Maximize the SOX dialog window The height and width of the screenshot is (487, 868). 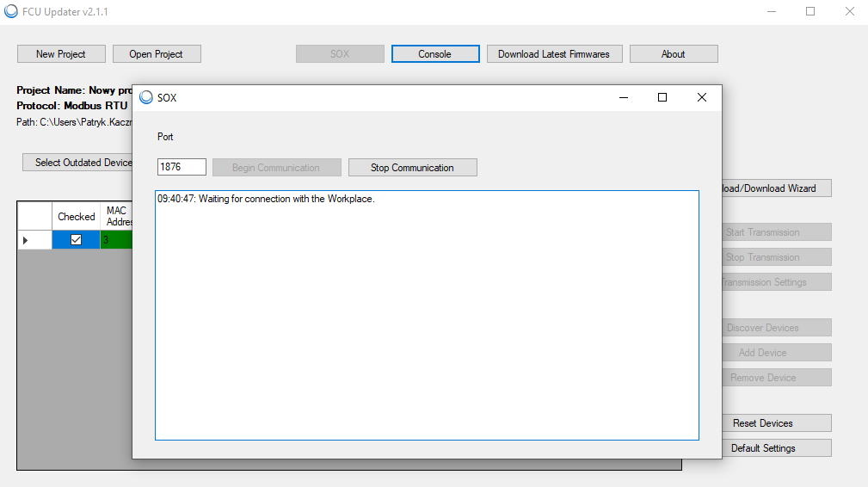click(x=662, y=98)
